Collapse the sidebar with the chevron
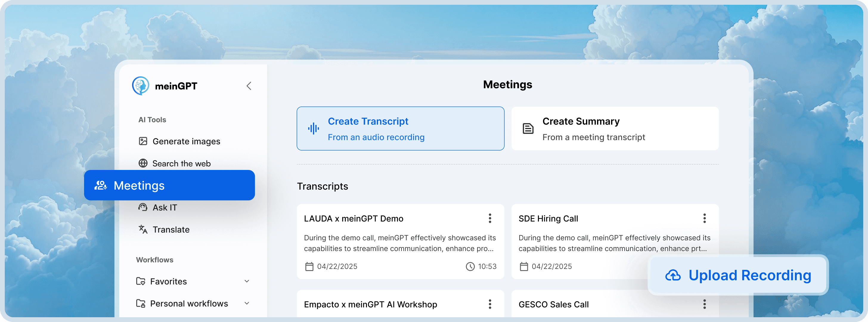868x322 pixels. coord(249,86)
